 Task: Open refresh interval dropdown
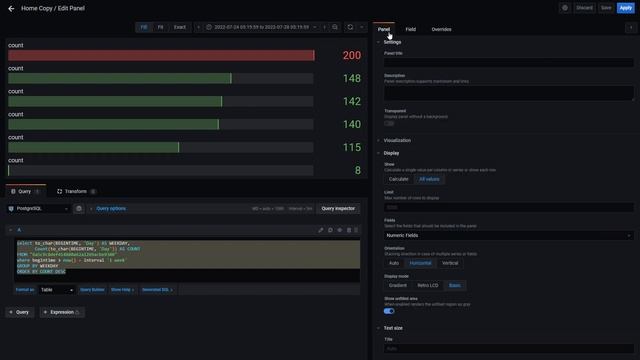362,27
